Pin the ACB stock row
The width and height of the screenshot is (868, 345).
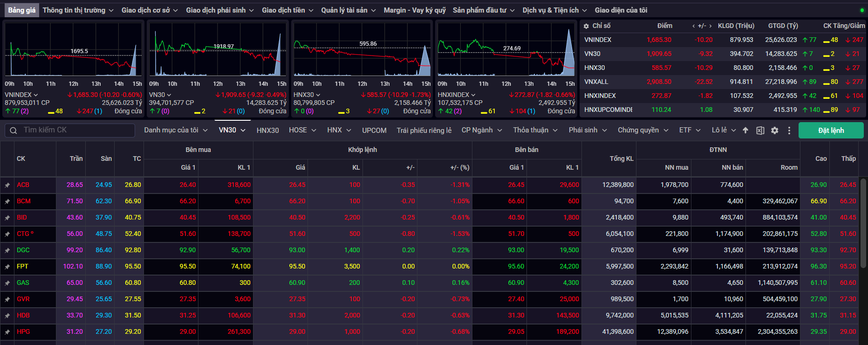7,185
